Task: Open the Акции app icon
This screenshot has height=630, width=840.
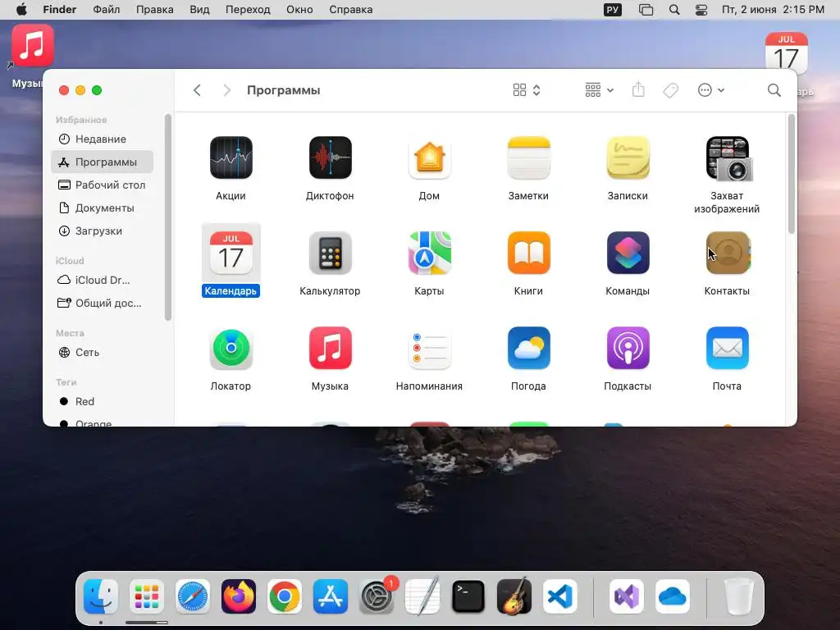Action: [231, 157]
